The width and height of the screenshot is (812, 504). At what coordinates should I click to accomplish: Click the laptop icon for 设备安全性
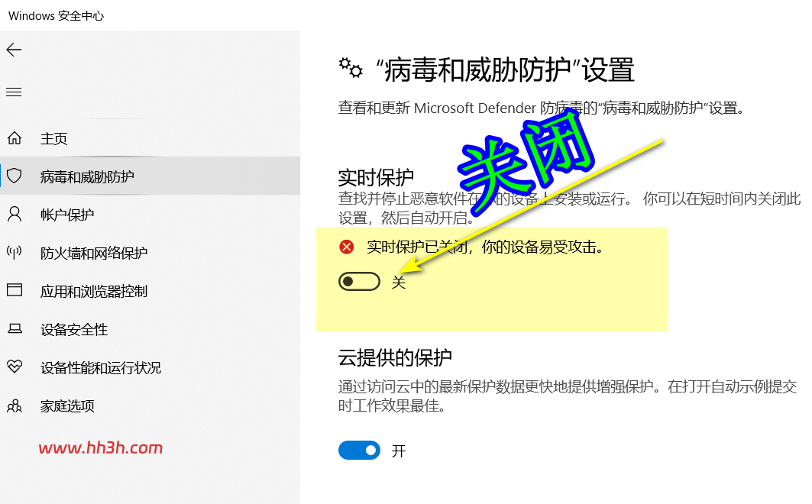[15, 328]
